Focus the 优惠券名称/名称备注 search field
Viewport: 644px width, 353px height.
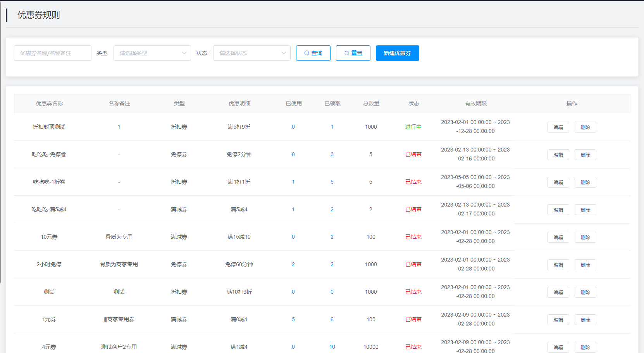coord(53,53)
